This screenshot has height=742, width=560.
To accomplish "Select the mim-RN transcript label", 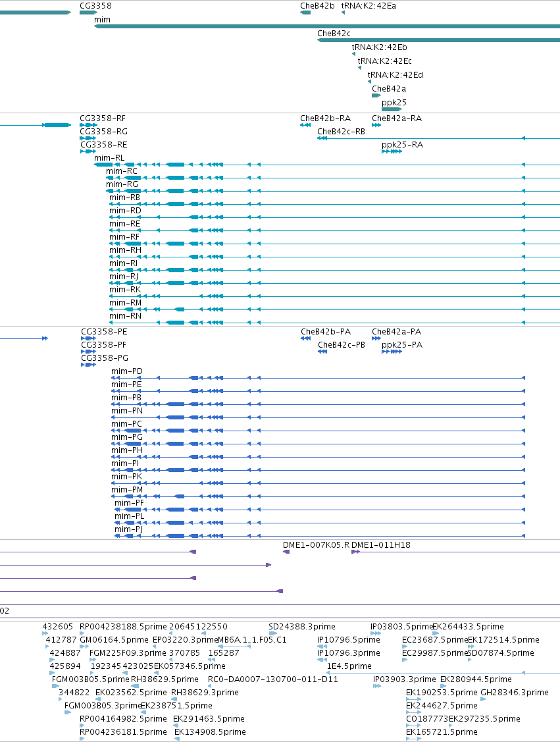I will 125,315.
